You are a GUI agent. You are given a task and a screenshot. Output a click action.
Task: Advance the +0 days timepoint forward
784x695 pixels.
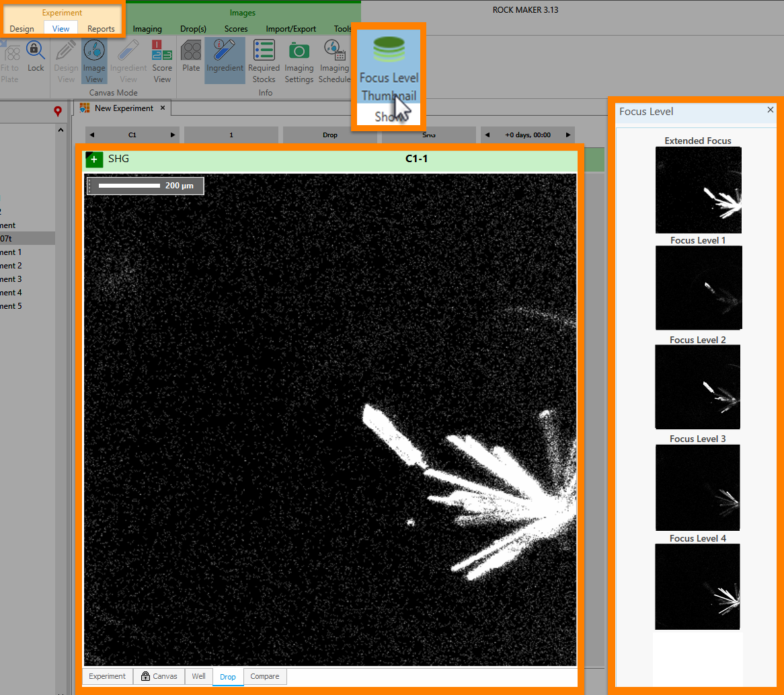(568, 135)
